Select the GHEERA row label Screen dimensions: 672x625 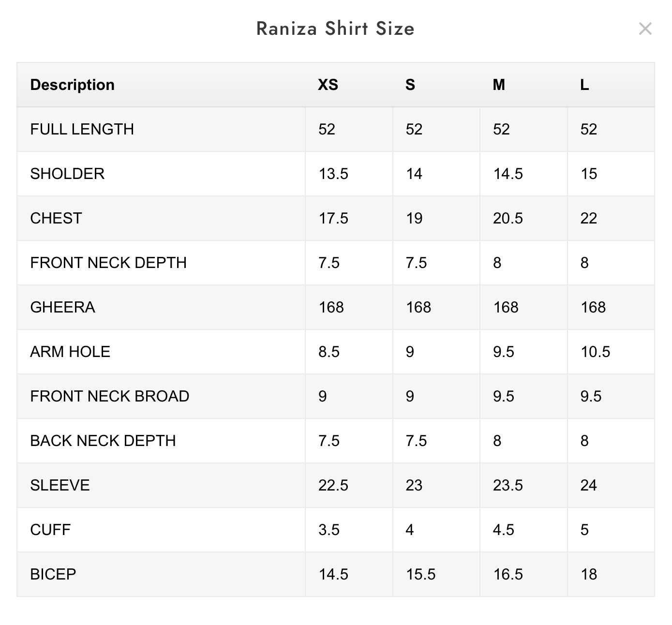coord(62,307)
